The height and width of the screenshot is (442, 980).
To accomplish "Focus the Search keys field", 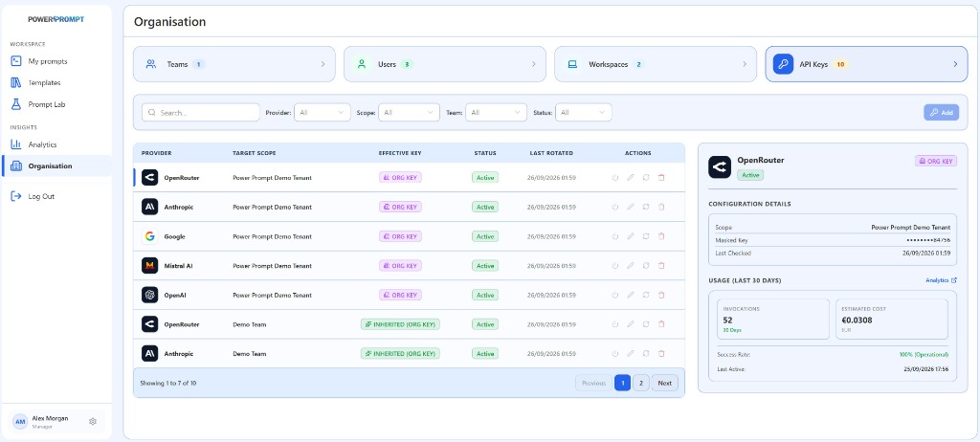I will (201, 113).
